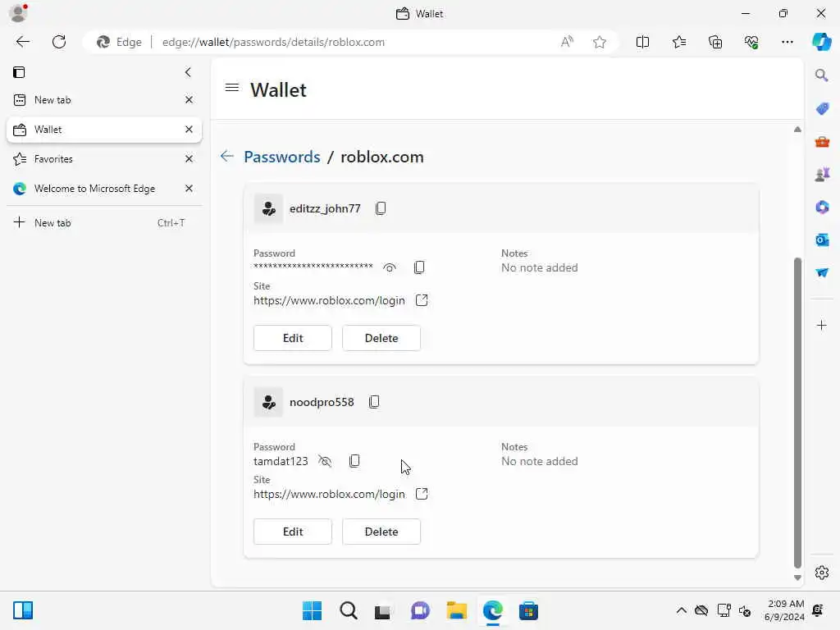Show hidden system tray icons

pos(681,610)
